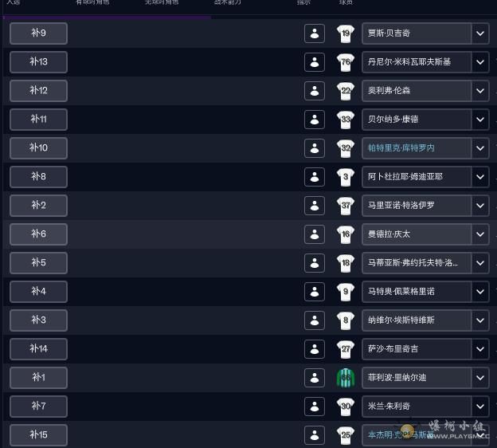Image resolution: width=497 pixels, height=448 pixels.
Task: Click the 帕特里克·库特罗内 player name field
Action: (x=416, y=148)
